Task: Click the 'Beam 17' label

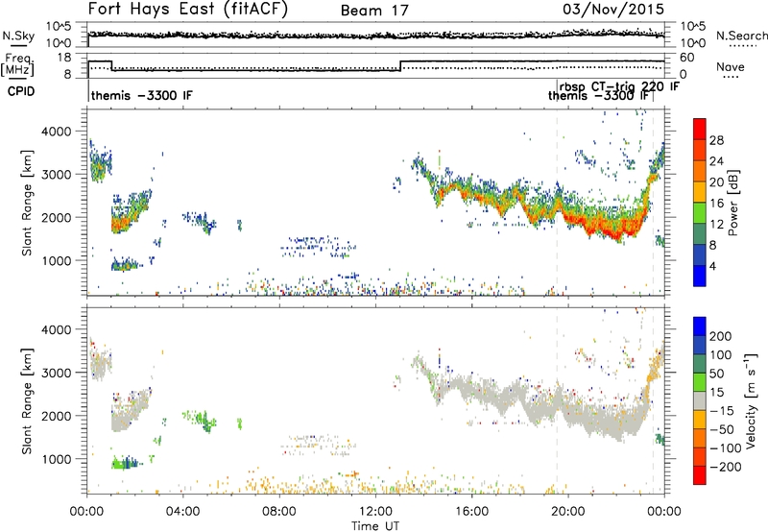Action: 374,11
